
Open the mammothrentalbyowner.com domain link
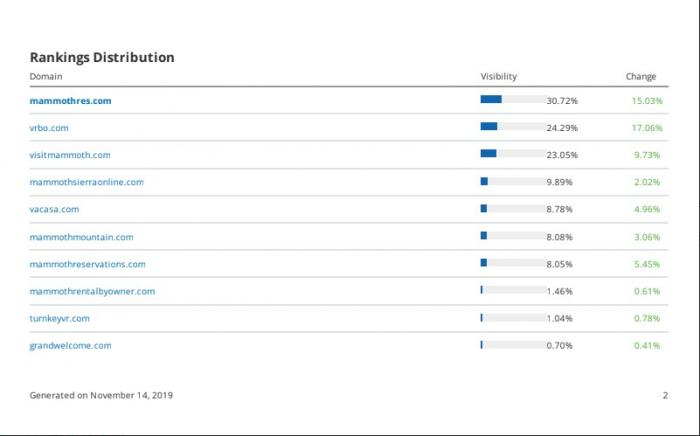click(92, 291)
